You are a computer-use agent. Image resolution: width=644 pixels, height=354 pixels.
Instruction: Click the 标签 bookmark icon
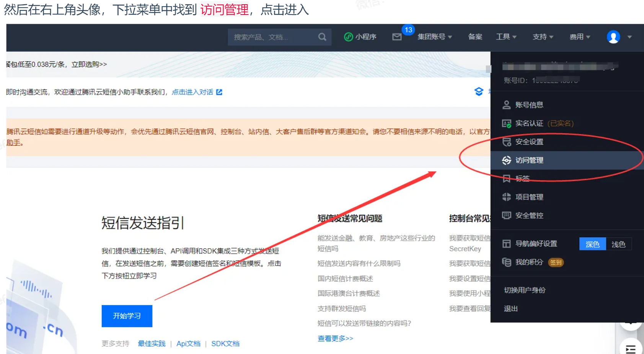point(507,179)
